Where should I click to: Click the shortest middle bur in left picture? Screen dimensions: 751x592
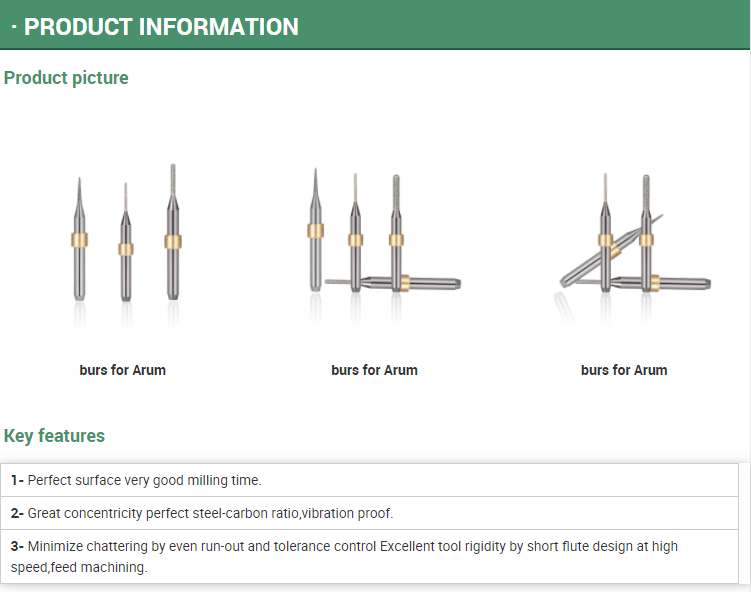click(126, 250)
